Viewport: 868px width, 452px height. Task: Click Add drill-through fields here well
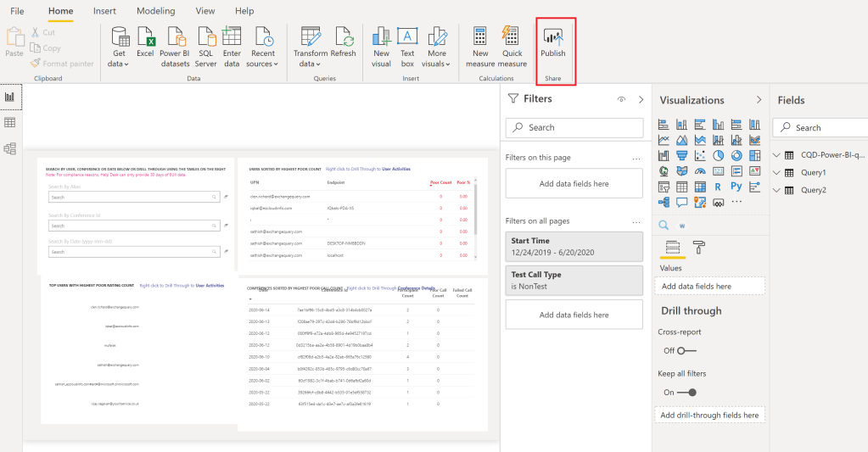[x=710, y=415]
